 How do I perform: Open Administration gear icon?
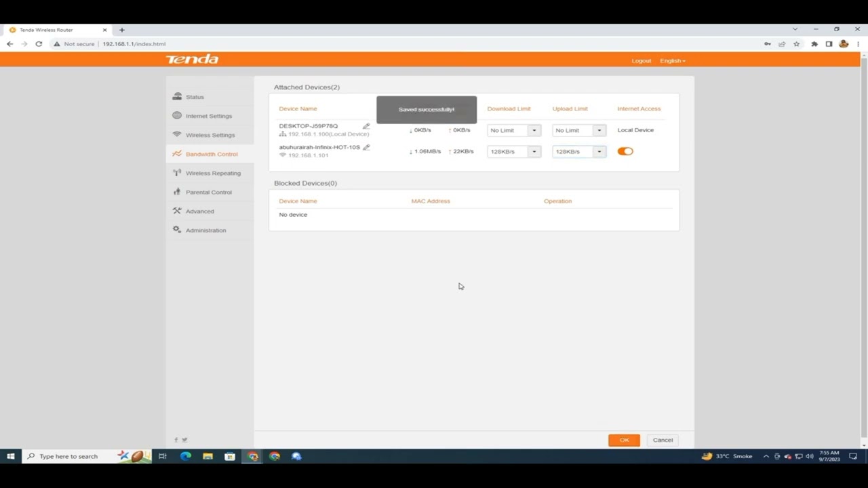[x=177, y=230]
